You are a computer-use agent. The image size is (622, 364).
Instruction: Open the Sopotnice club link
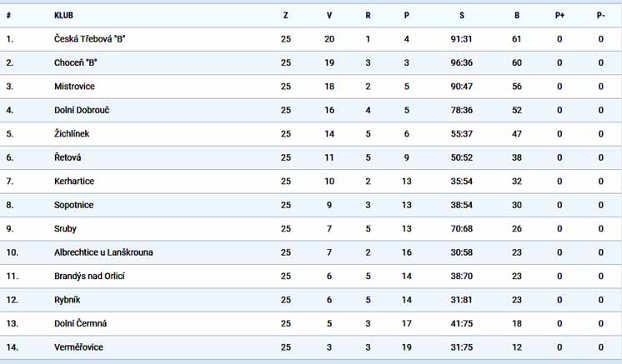coord(73,205)
